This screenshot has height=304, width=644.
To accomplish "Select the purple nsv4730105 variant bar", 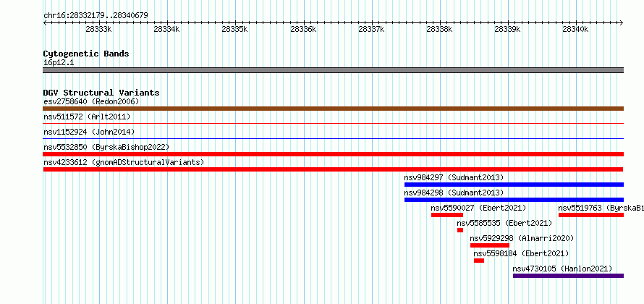I will click(x=569, y=276).
